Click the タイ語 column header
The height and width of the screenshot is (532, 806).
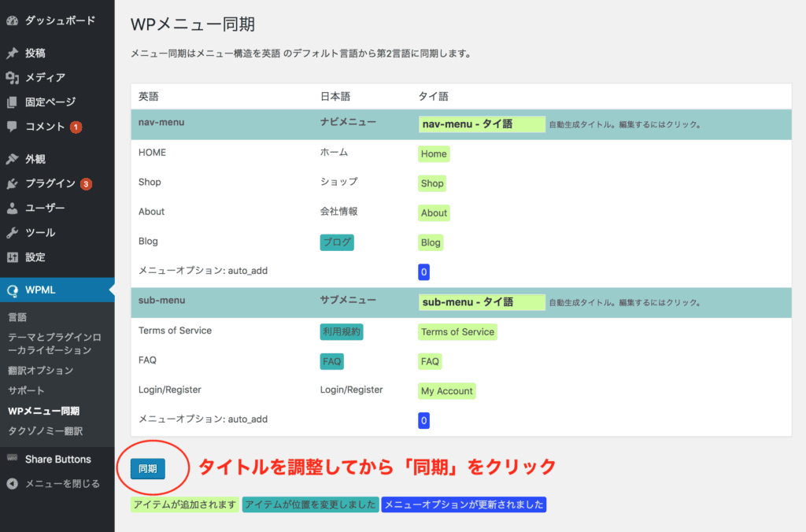(x=434, y=97)
